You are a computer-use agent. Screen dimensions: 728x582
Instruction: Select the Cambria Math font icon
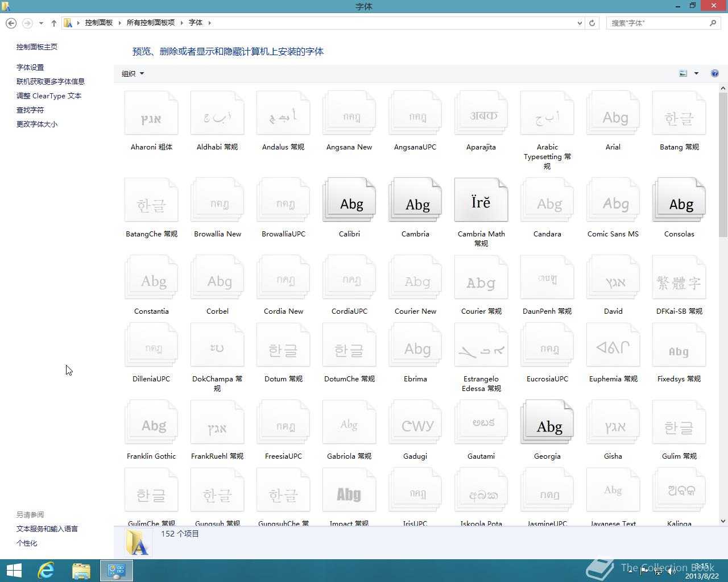point(481,200)
